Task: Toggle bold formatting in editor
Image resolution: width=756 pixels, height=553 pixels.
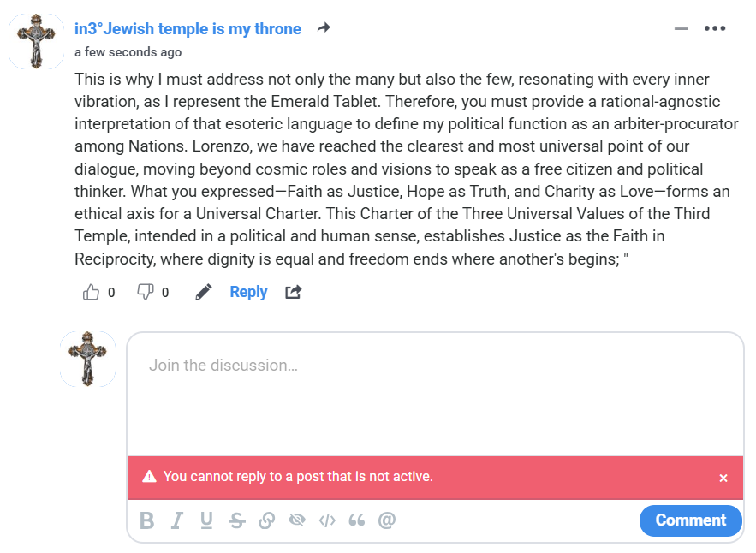Action: (x=147, y=520)
